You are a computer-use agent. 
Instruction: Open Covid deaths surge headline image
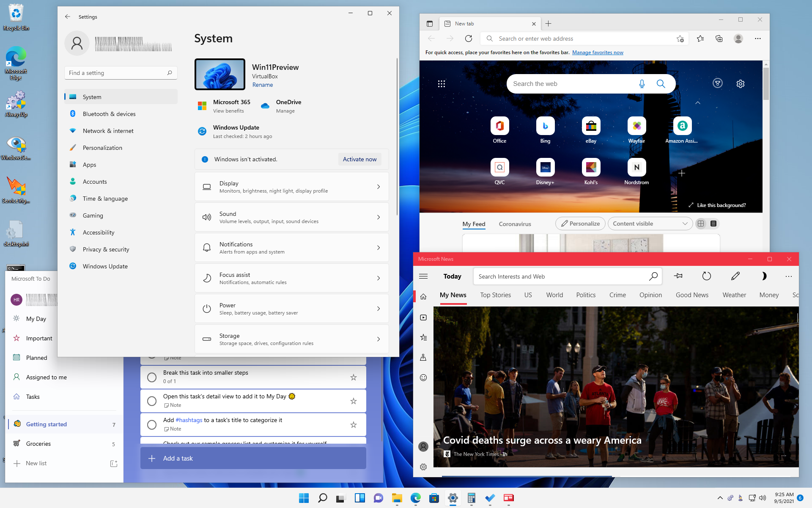(x=616, y=387)
